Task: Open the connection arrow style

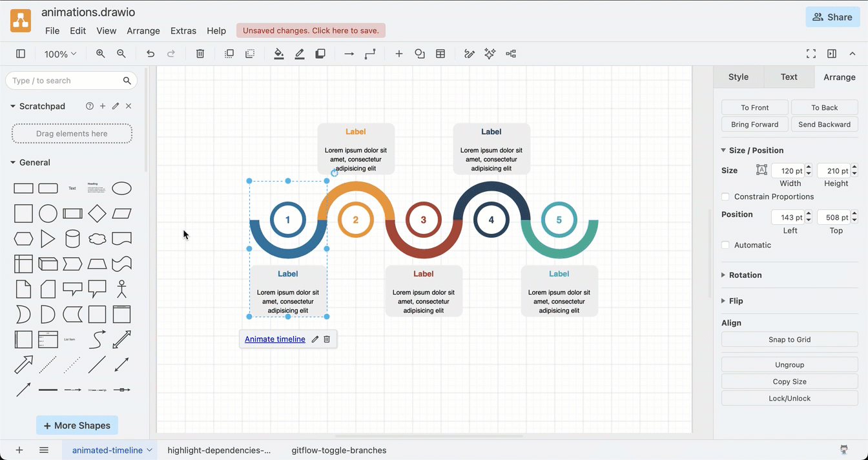Action: (x=349, y=54)
